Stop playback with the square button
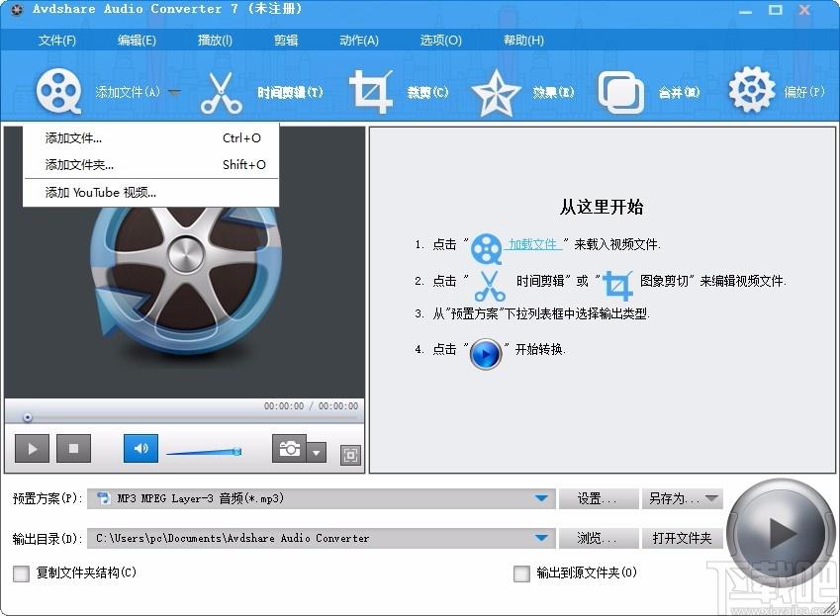The image size is (840, 616). tap(73, 449)
